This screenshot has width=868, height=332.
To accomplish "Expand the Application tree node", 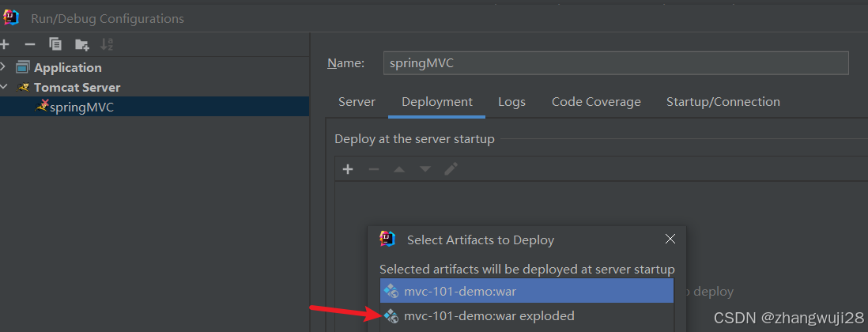I will (x=3, y=67).
